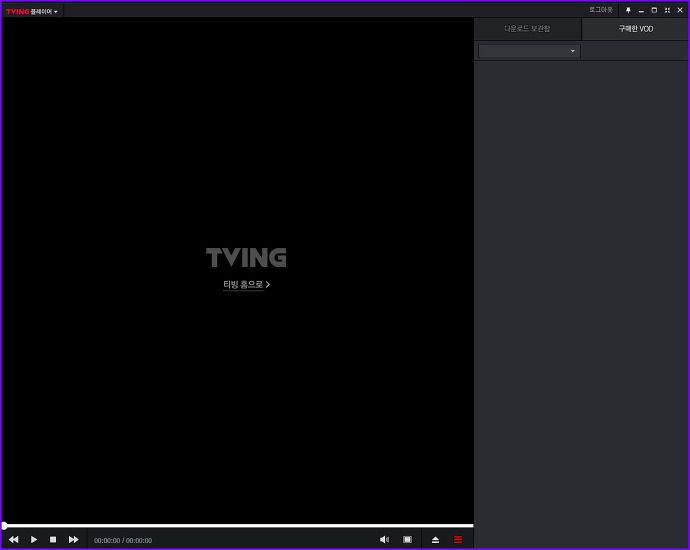Click the rewind button
Image resolution: width=690 pixels, height=550 pixels.
click(x=14, y=539)
